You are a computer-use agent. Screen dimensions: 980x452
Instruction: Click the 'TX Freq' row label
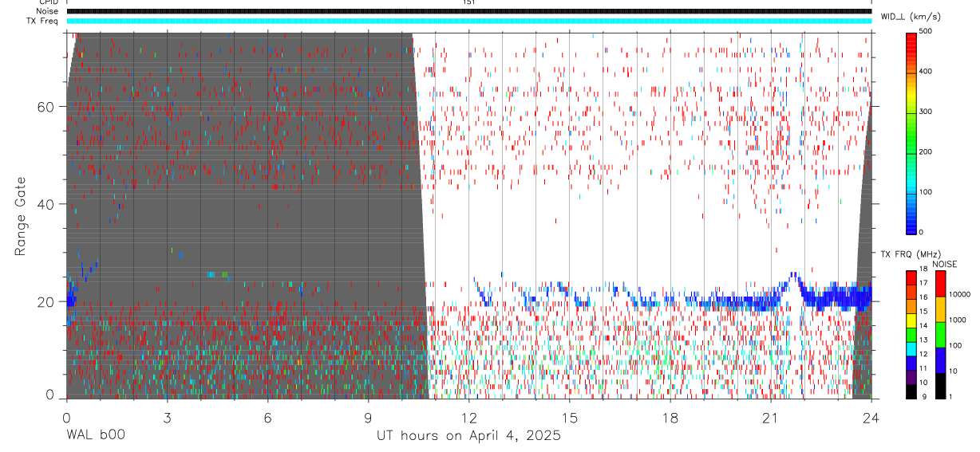click(43, 21)
